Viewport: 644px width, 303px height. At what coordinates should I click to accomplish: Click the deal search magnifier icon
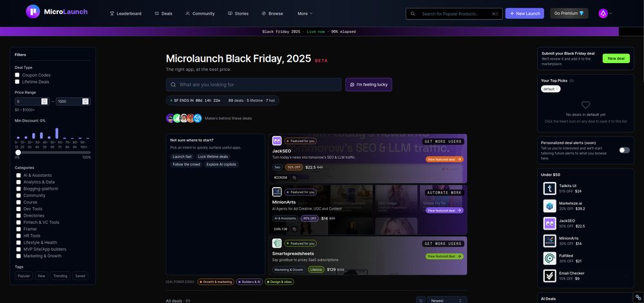click(173, 84)
